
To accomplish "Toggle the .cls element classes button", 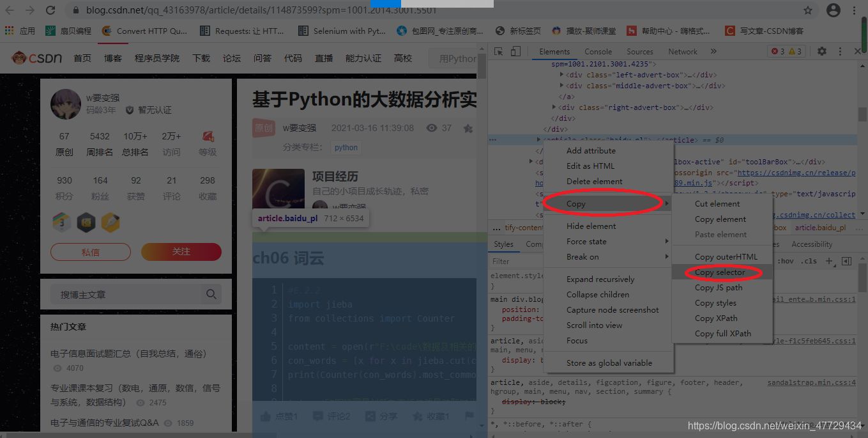I will [809, 261].
